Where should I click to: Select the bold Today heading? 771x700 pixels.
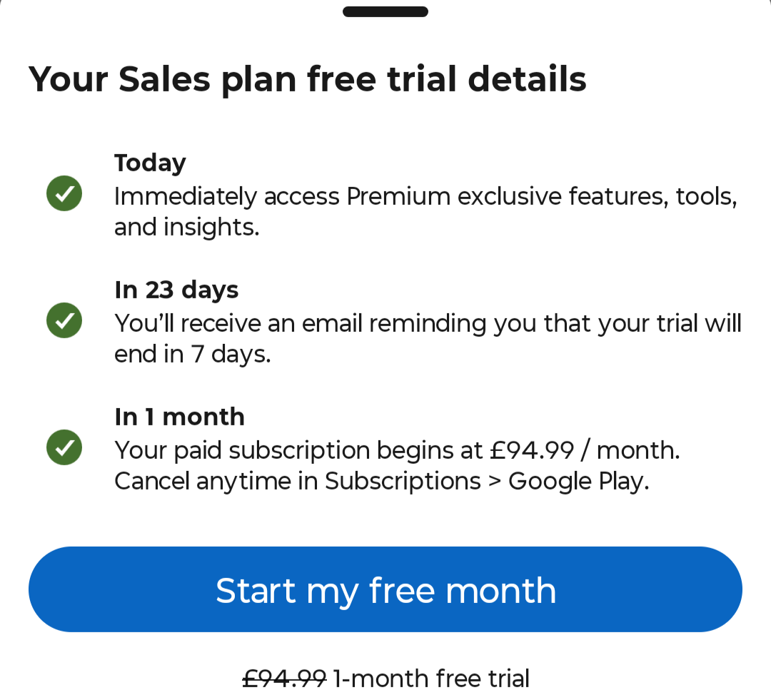150,163
